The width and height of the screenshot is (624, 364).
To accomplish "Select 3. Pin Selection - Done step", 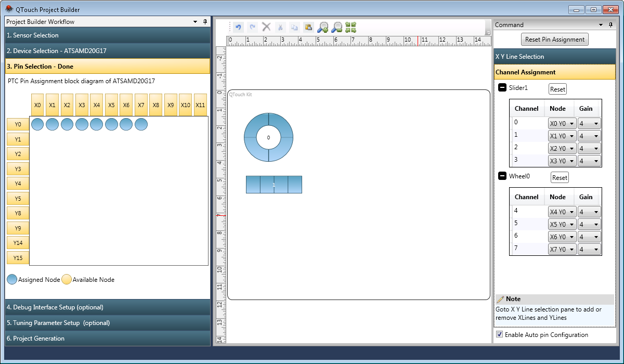I will coord(107,67).
